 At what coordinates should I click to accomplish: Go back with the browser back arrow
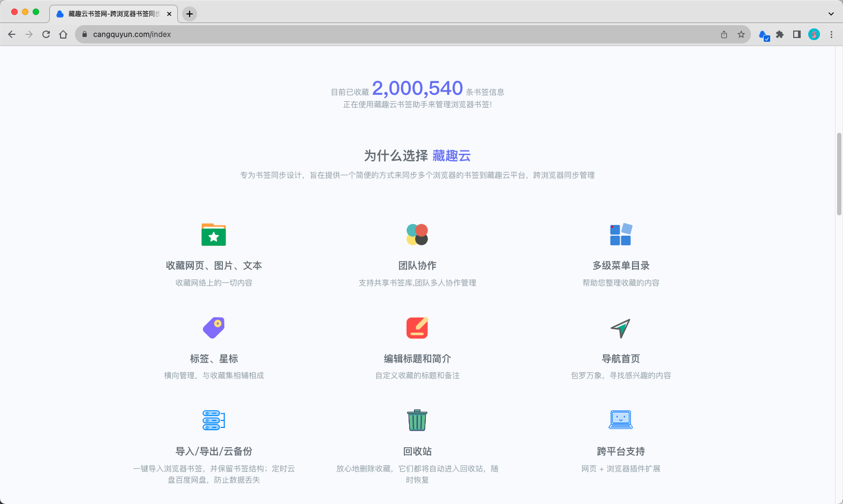[x=12, y=34]
